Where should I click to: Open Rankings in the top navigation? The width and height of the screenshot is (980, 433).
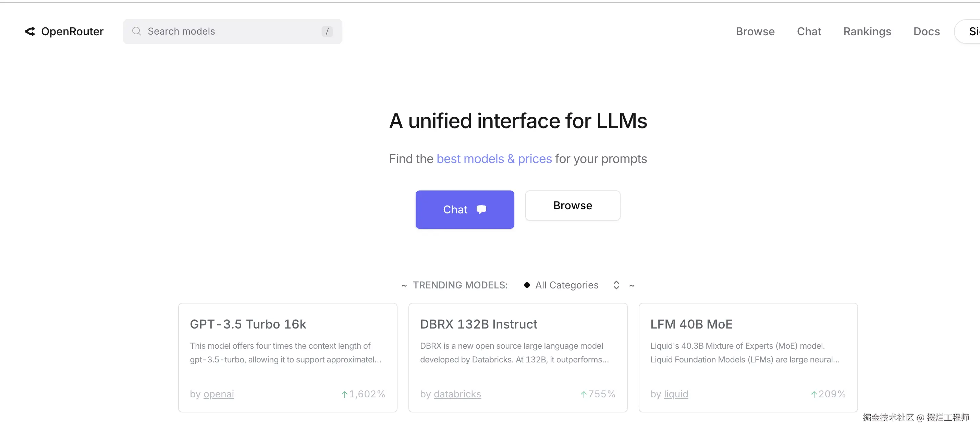(867, 32)
